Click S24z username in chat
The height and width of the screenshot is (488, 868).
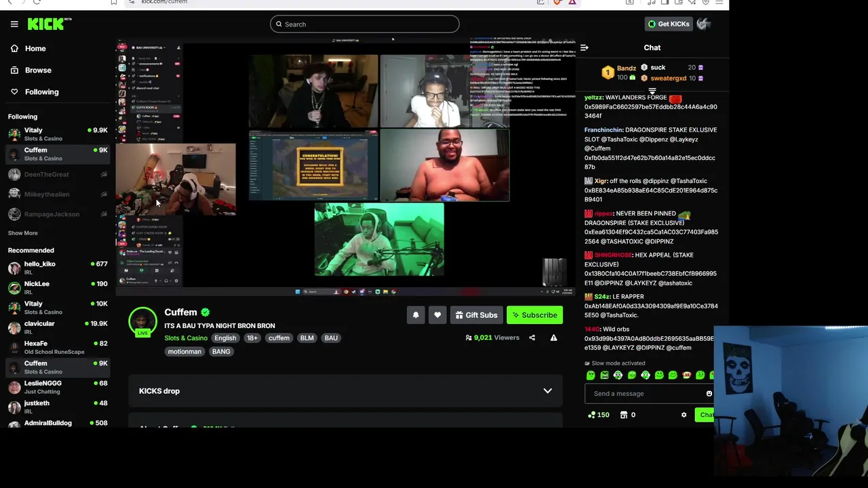[602, 297]
